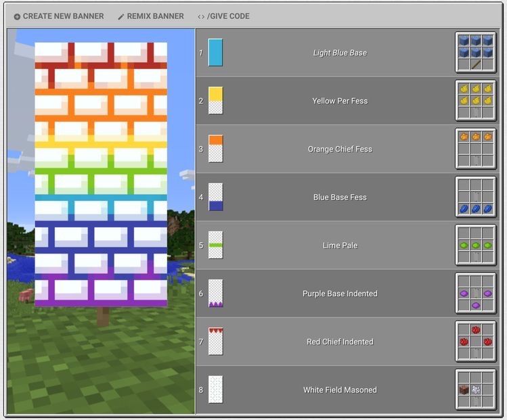The width and height of the screenshot is (507, 420).
Task: Click the Red Chief Indented crafting grid
Action: (x=476, y=342)
